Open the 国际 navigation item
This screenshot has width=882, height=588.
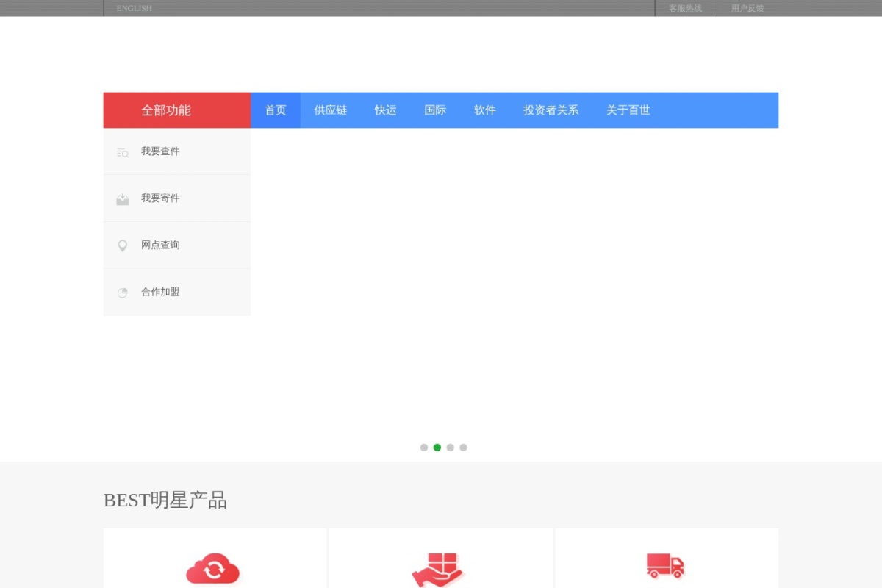435,110
